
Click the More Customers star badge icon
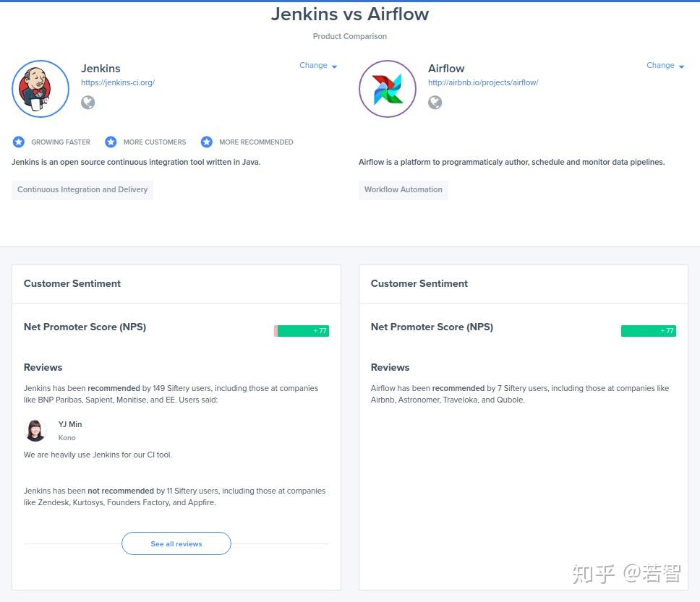pos(111,142)
